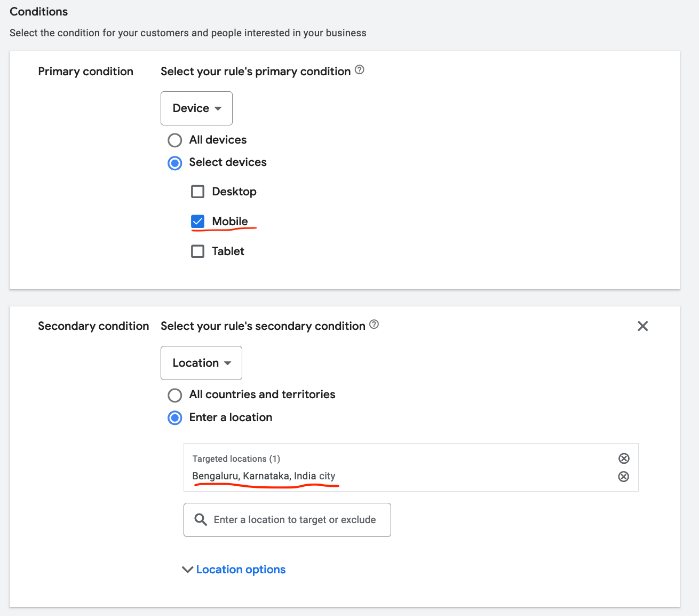Screen dimensions: 699x616
Task: Remove Bengaluru location with circled X
Action: click(x=624, y=477)
